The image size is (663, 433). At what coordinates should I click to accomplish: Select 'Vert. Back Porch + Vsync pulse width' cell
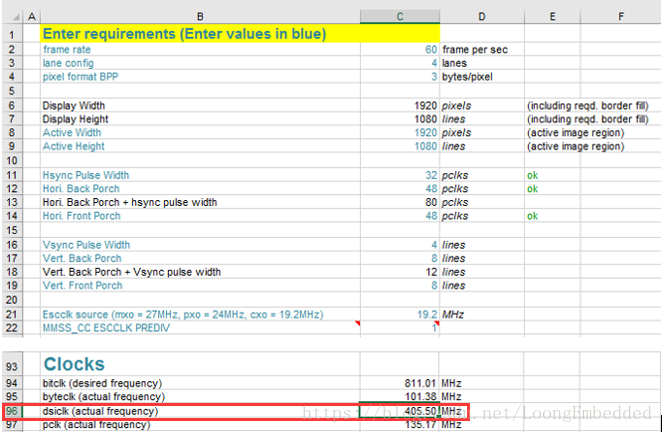coord(200,272)
